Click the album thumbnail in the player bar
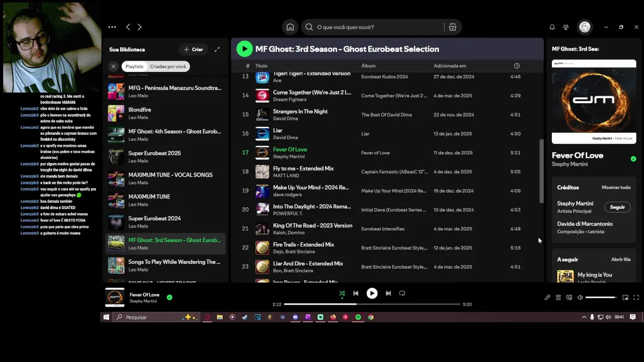This screenshot has height=362, width=644. tap(115, 297)
